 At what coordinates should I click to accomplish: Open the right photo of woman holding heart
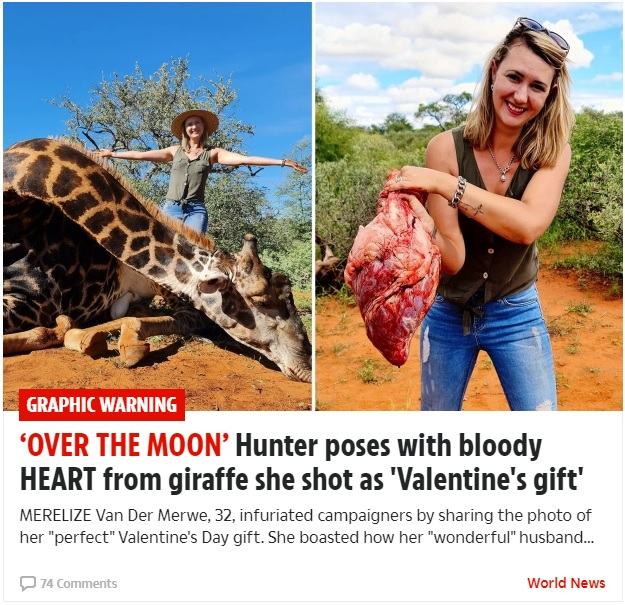pos(469,206)
